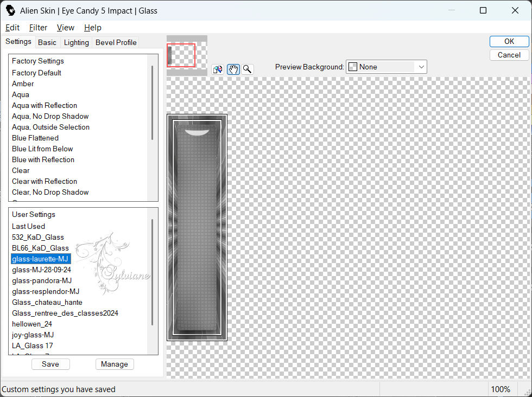The height and width of the screenshot is (397, 532).
Task: Click the Cancel button
Action: pos(509,55)
